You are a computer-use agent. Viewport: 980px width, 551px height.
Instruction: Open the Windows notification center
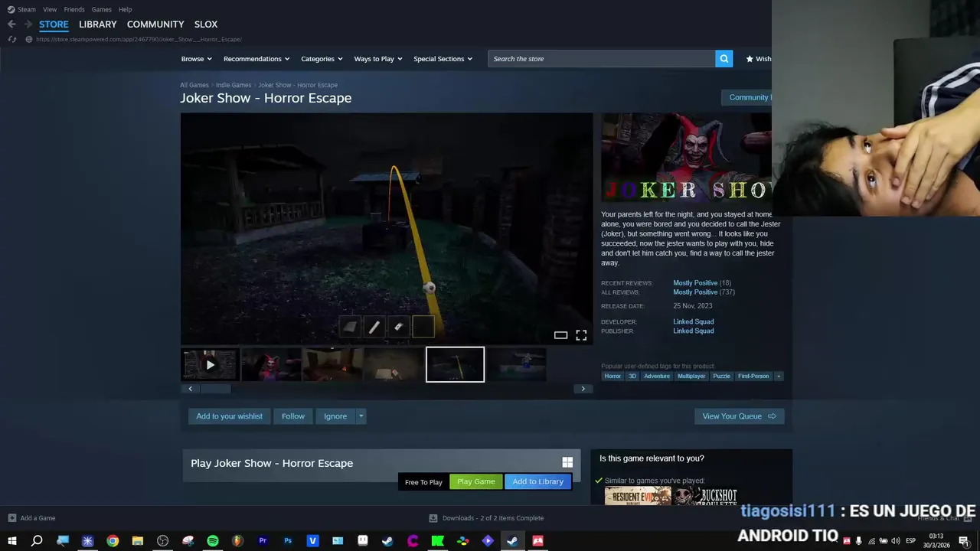964,541
